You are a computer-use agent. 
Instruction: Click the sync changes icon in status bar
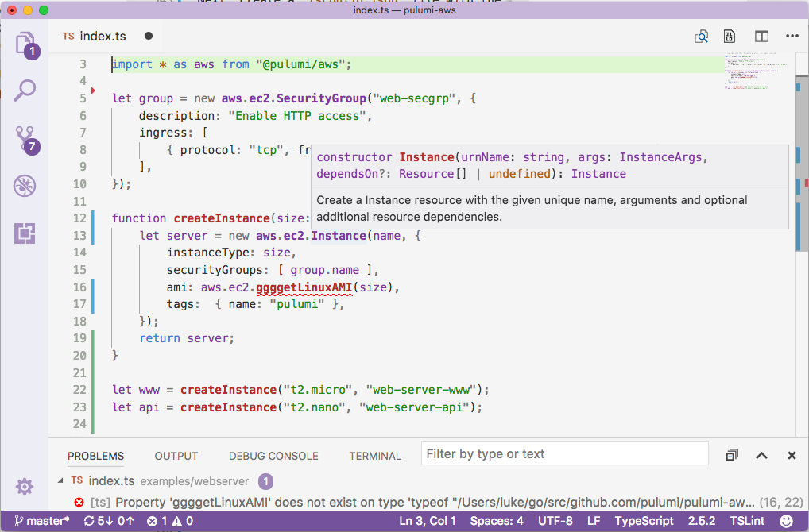[x=97, y=521]
